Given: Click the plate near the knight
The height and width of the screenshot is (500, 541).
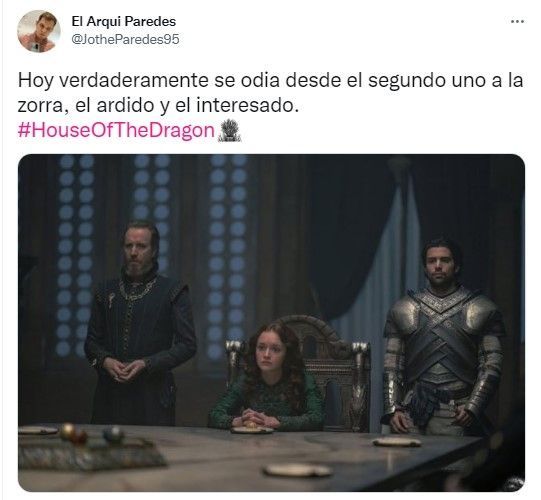Looking at the screenshot, I should pos(396,442).
